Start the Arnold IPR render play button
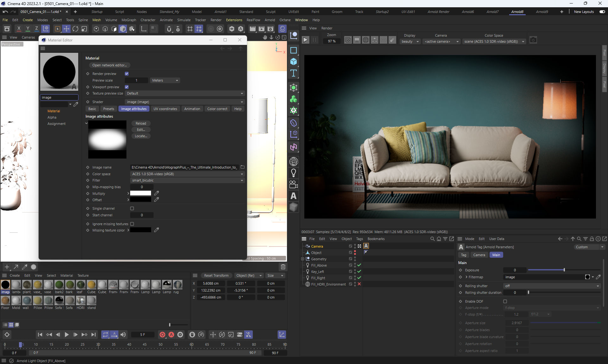The height and width of the screenshot is (364, 608). (x=305, y=40)
